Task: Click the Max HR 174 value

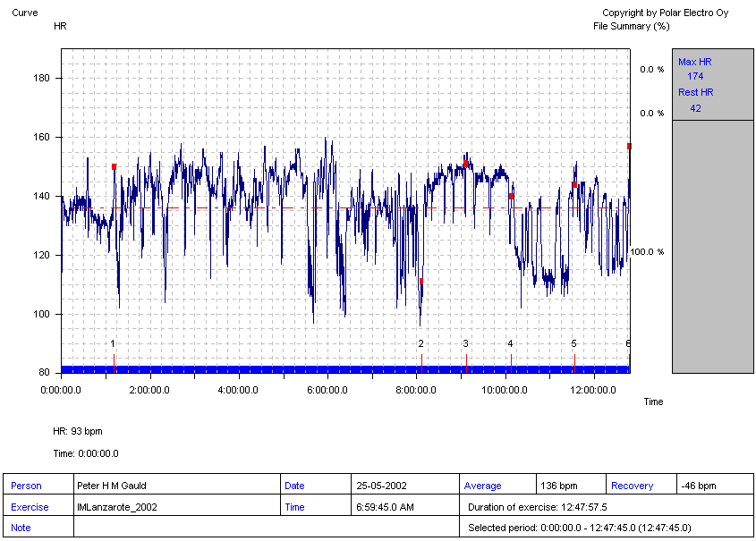Action: click(694, 76)
